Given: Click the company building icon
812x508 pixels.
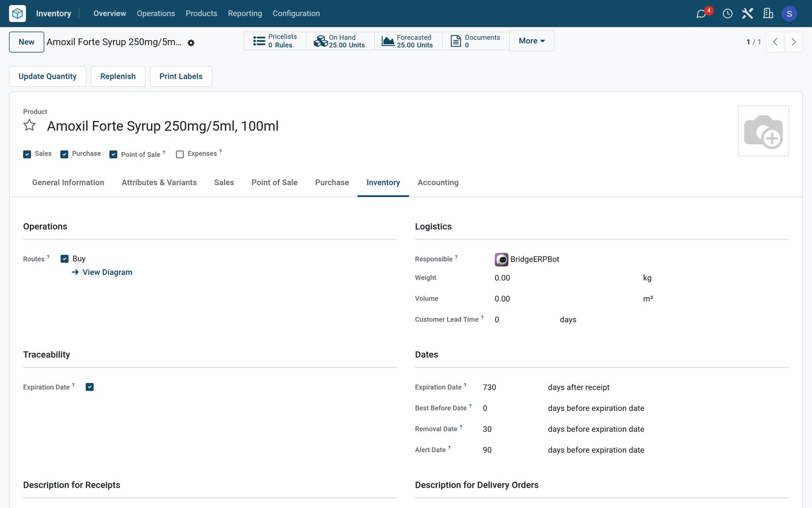Looking at the screenshot, I should pyautogui.click(x=768, y=14).
